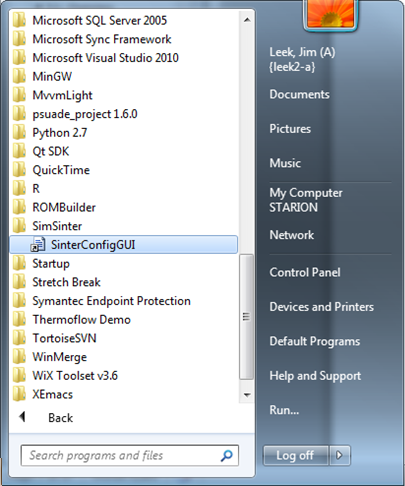
Task: Click the Log off button
Action: (x=295, y=455)
